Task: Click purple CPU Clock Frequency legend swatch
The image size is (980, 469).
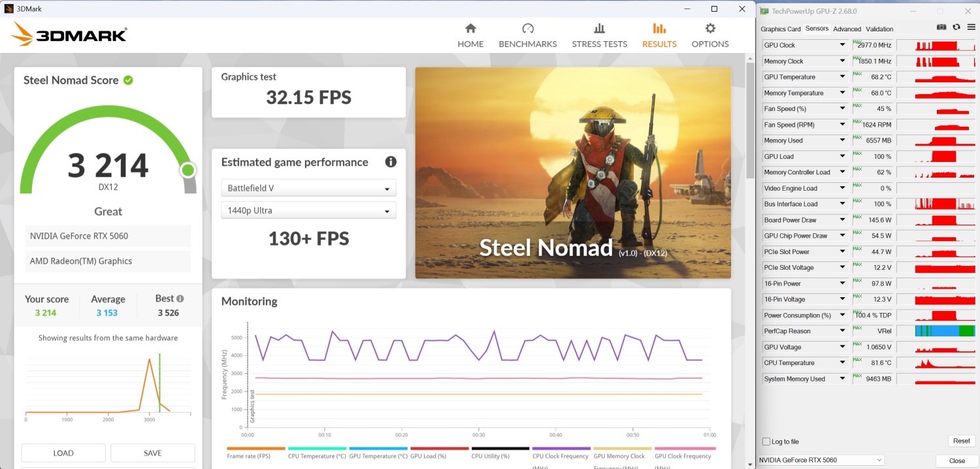Action: point(561,449)
